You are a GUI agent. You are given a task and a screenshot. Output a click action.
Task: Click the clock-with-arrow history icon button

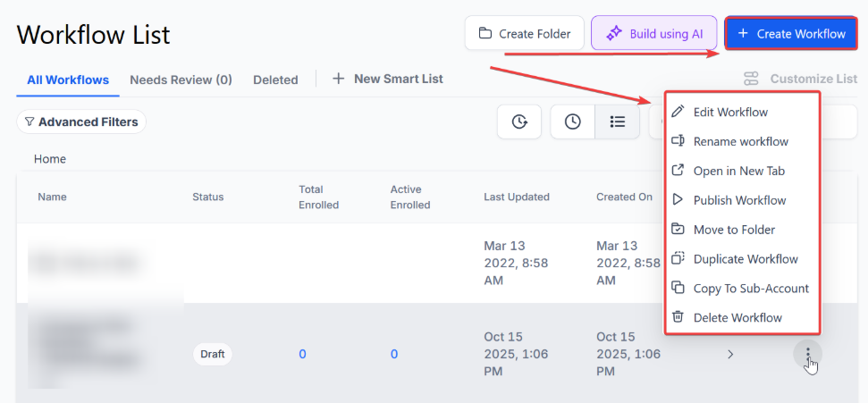(x=519, y=122)
